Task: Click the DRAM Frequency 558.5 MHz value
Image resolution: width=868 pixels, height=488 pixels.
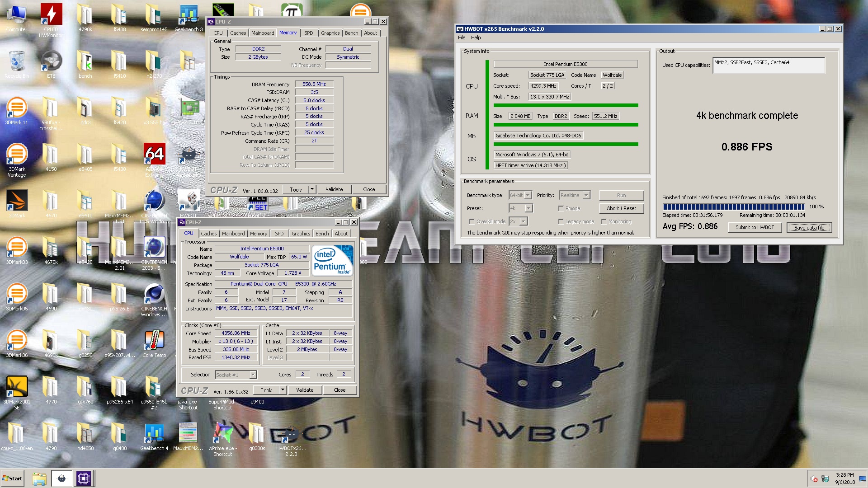Action: (314, 84)
